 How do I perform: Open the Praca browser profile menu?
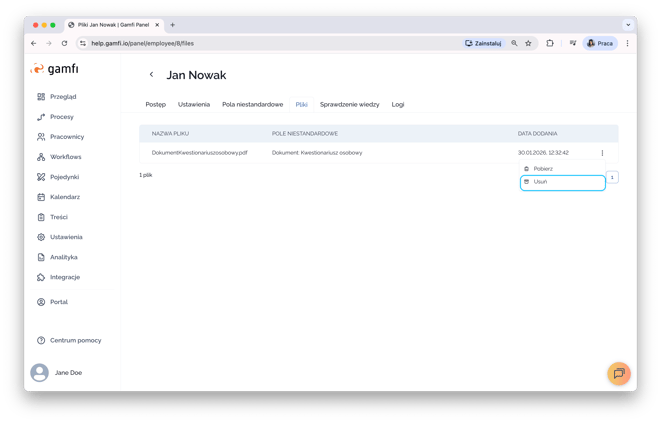600,44
